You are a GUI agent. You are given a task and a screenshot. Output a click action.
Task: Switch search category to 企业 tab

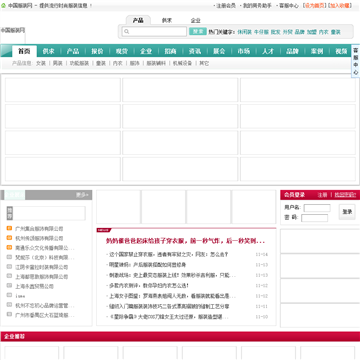point(196,20)
